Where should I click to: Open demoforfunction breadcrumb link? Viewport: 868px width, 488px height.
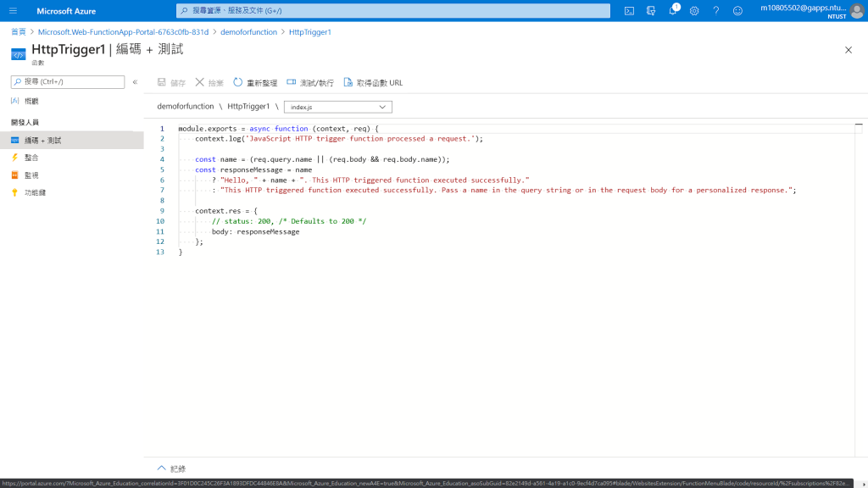(x=248, y=31)
